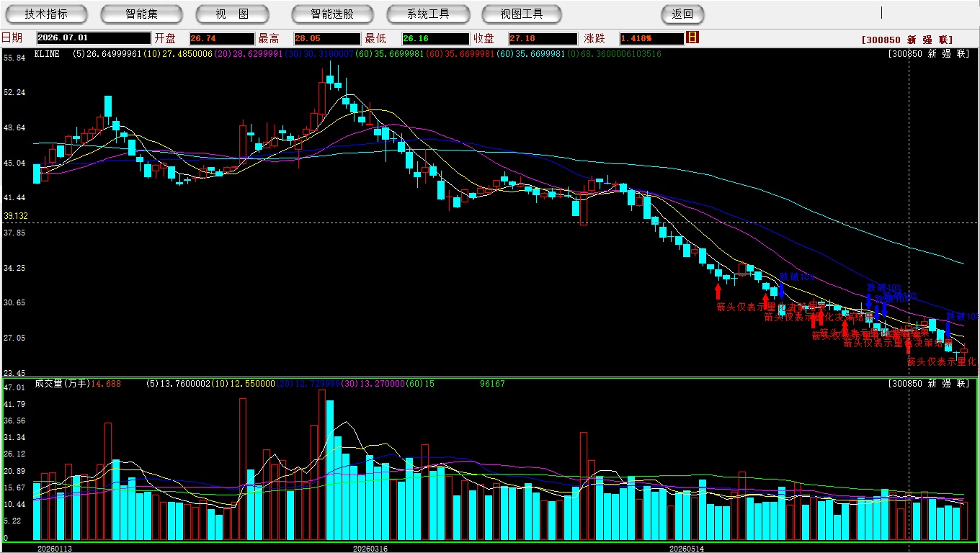Click the (5)13.7600002 volume average value
The image size is (980, 553).
[178, 384]
